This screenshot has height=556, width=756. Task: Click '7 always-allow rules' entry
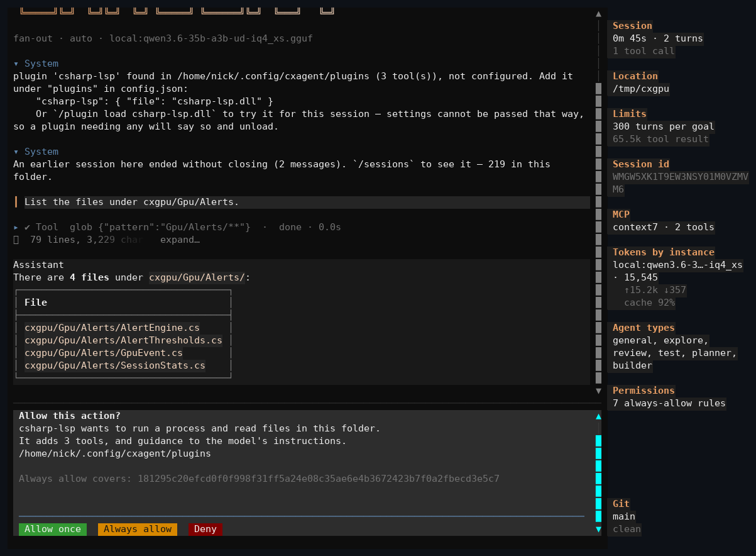(x=669, y=403)
